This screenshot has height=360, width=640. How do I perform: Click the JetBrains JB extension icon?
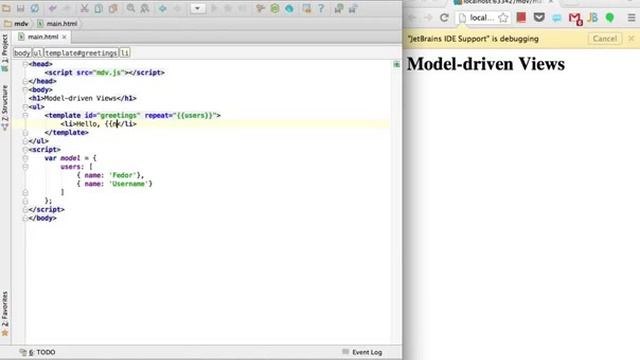point(593,18)
